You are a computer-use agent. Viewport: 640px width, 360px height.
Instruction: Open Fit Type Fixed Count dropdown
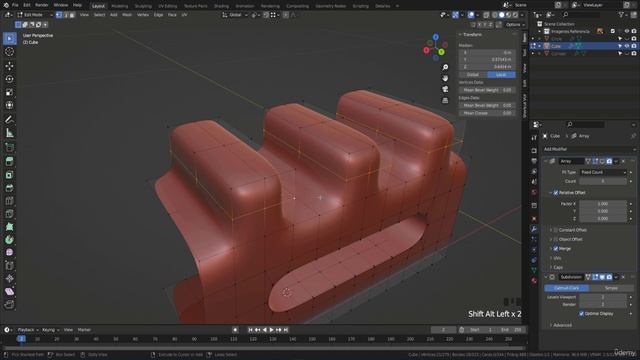point(603,173)
